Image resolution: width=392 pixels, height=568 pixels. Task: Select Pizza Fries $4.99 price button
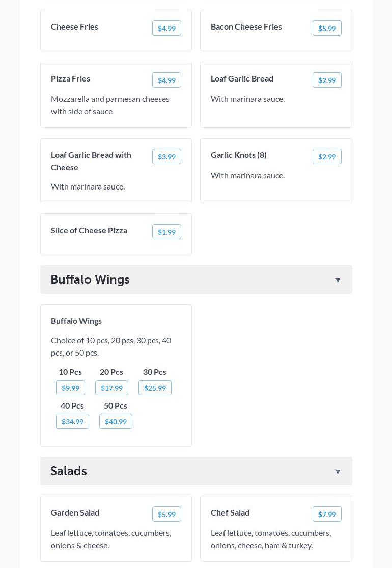166,80
